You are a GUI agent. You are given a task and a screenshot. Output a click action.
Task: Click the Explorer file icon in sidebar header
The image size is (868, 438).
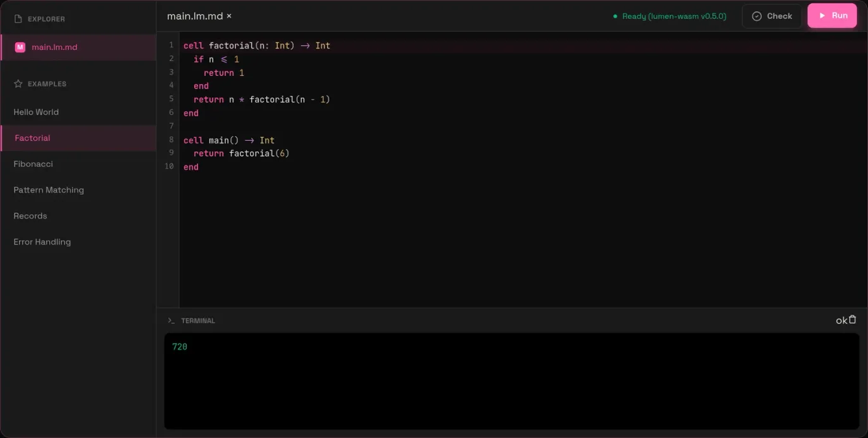[18, 19]
